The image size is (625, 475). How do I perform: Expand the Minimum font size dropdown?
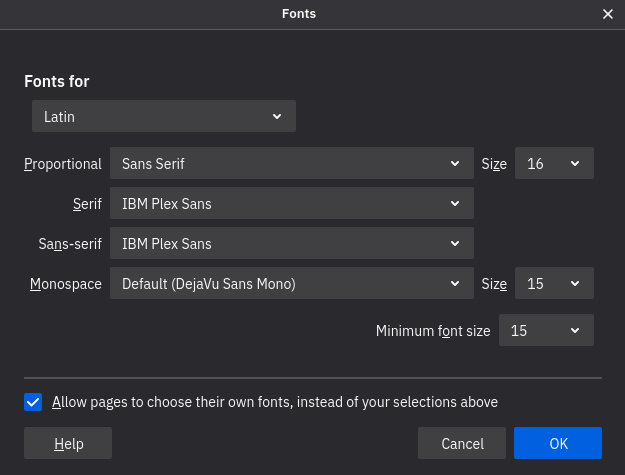click(x=546, y=330)
